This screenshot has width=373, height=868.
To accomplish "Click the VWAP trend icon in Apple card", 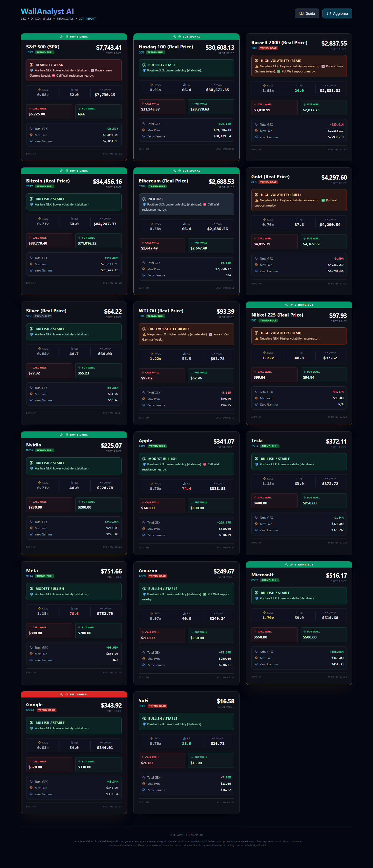I will pos(213,483).
